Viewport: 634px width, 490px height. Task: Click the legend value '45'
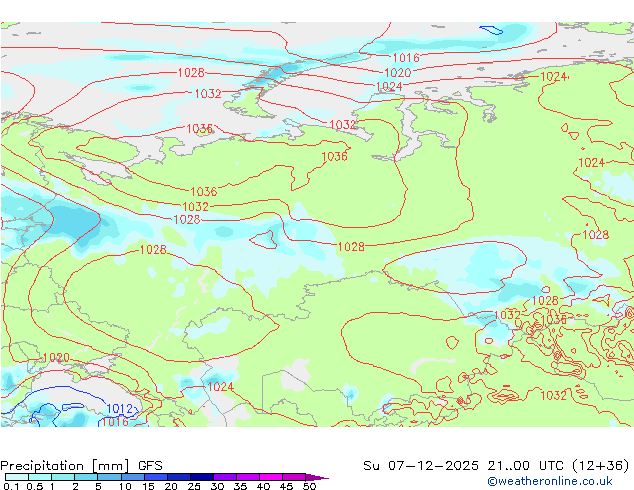tap(286, 486)
